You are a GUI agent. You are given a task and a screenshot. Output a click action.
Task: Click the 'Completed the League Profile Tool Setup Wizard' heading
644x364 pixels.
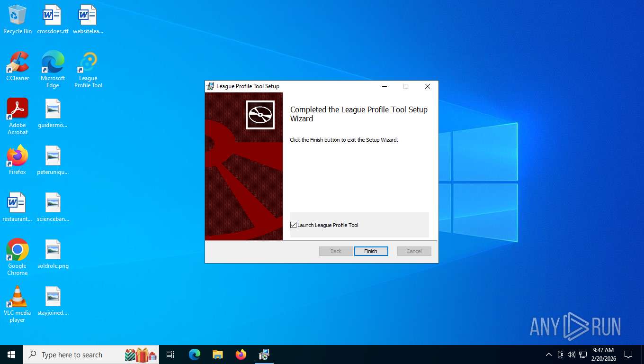click(358, 114)
